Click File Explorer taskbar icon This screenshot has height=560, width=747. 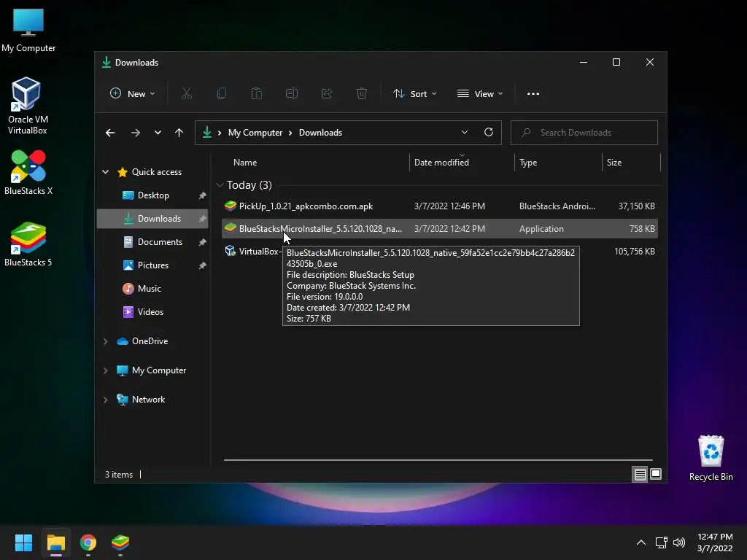(55, 542)
